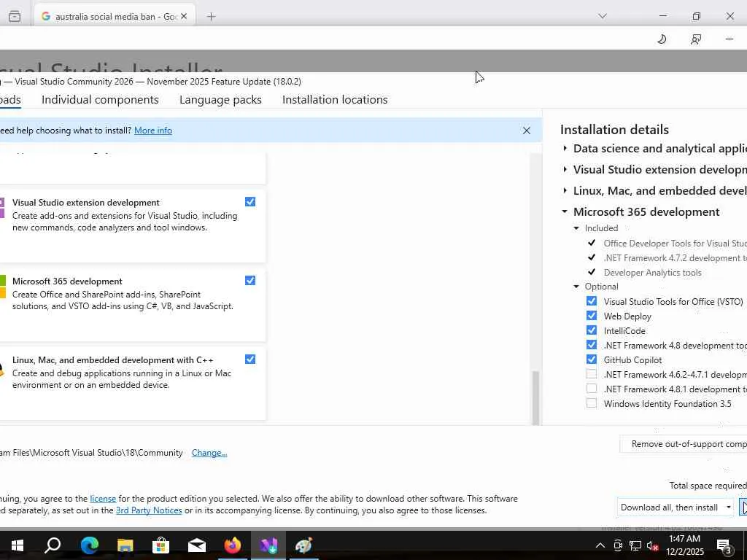This screenshot has height=560, width=747.
Task: Uncheck Linux, Mac, and embedded development workload
Action: tap(250, 359)
